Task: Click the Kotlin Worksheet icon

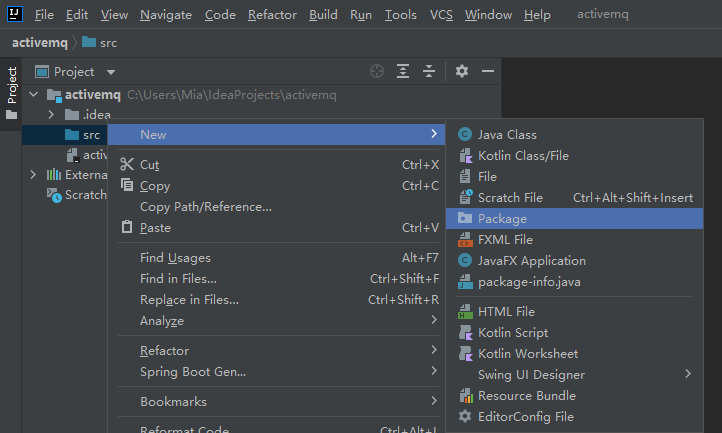Action: pyautogui.click(x=466, y=354)
